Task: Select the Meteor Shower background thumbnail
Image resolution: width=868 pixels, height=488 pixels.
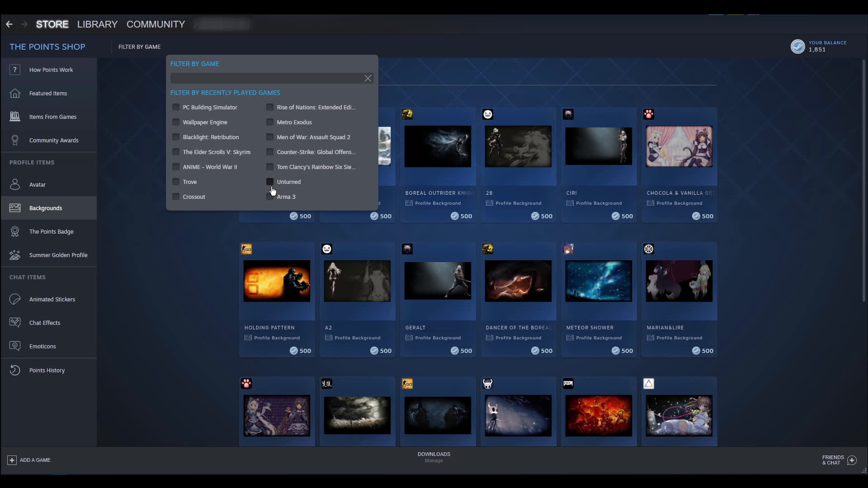Action: click(x=599, y=281)
